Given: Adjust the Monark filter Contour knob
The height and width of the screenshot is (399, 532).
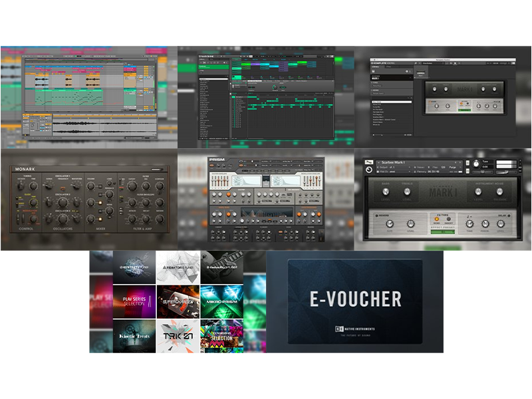Looking at the screenshot, I should [160, 186].
